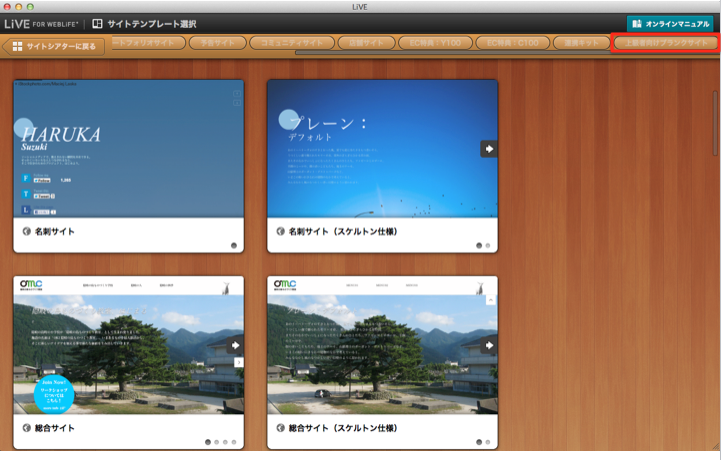Screen dimensions: 721x460
Task: Click the globe icon beside 総合サイト
Action: point(27,428)
